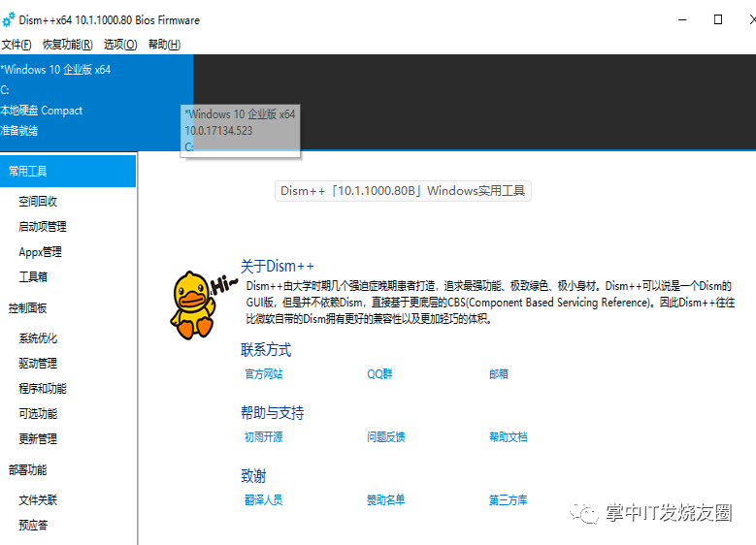Viewport: 756px width, 545px height.
Task: Open 驱动管理 in sidebar
Action: click(x=38, y=364)
